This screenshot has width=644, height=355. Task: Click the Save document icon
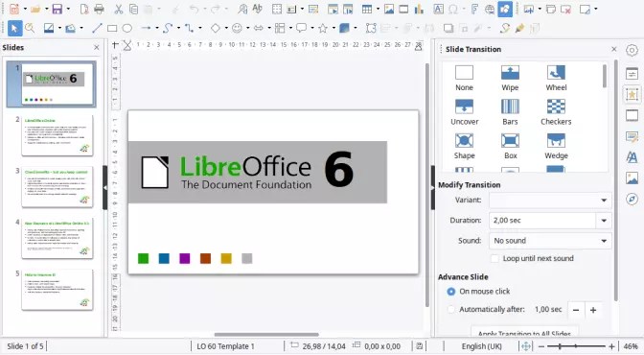[57, 9]
